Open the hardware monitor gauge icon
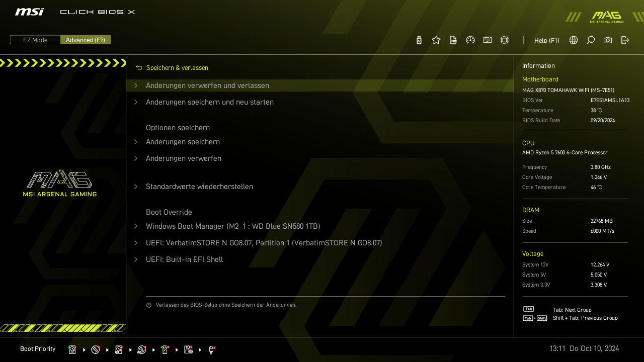The width and height of the screenshot is (644, 362). [x=470, y=40]
